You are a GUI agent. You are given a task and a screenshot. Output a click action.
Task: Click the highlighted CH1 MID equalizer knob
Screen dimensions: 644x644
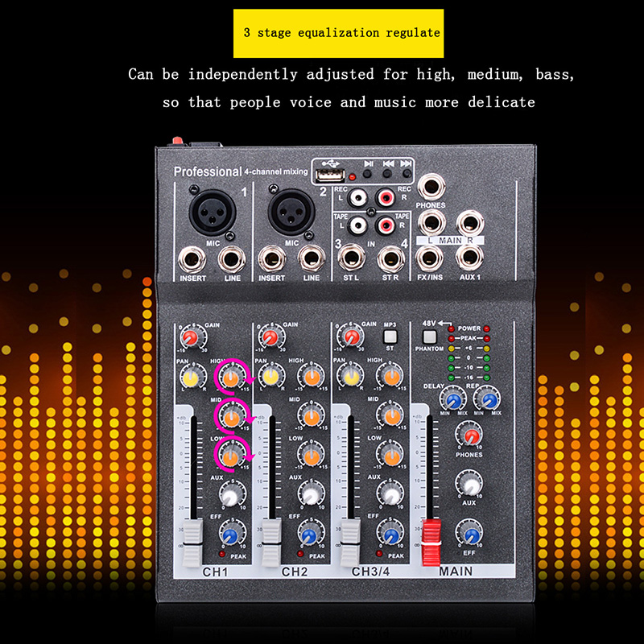pos(232,416)
